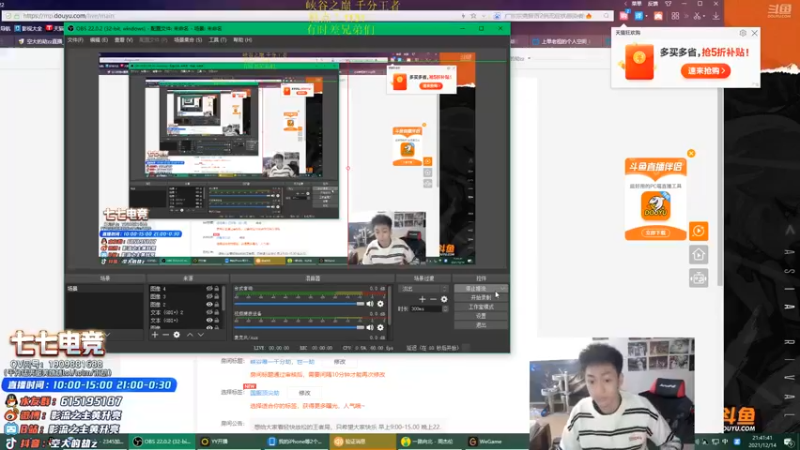800x450 pixels.
Task: Open the browser shopping extension icon
Action: 624,16
